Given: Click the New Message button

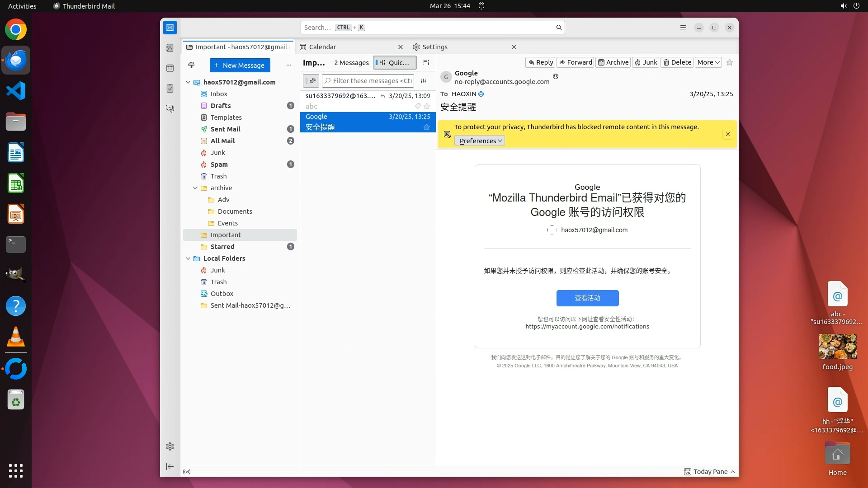Looking at the screenshot, I should pos(240,65).
